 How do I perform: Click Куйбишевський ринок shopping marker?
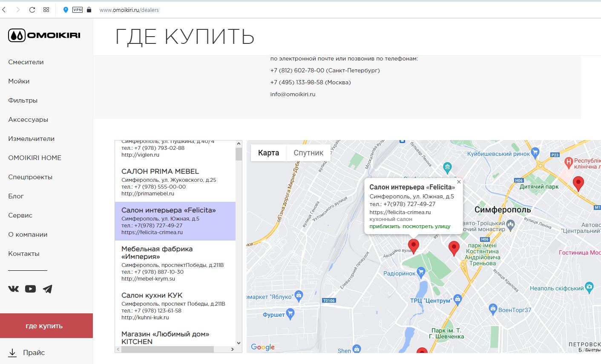pyautogui.click(x=535, y=152)
